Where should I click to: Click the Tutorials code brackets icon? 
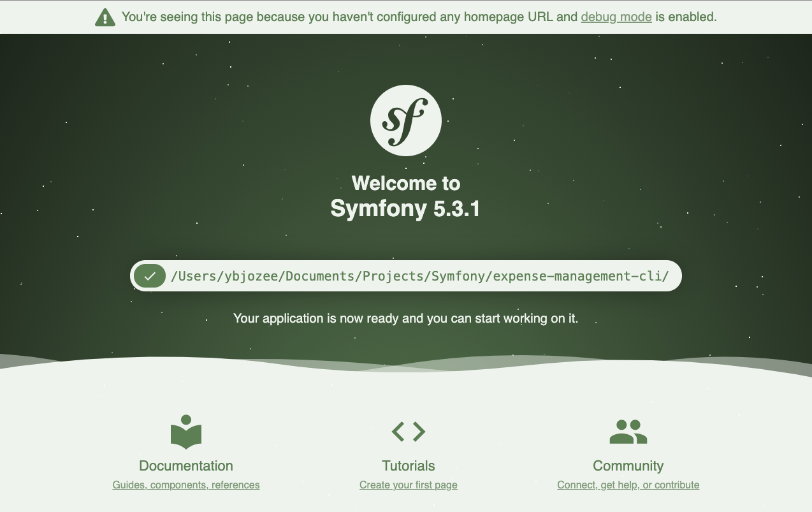pyautogui.click(x=409, y=432)
